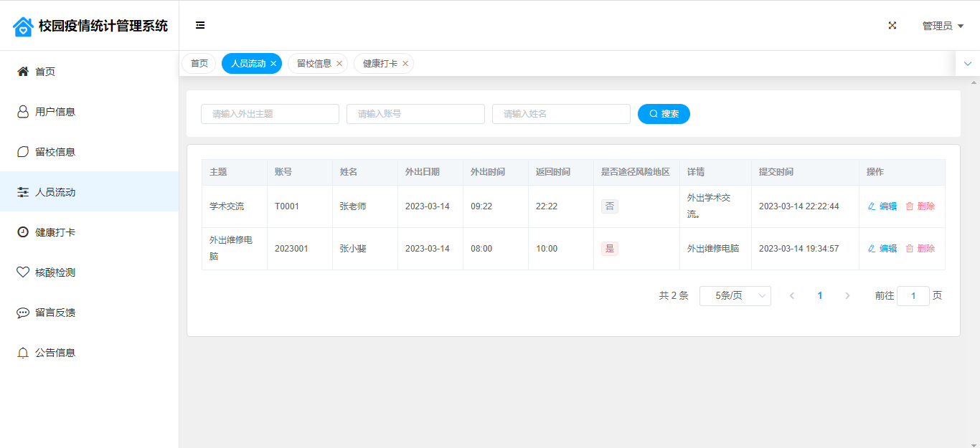Expand the 5条/页 page size selector
The width and height of the screenshot is (980, 448).
(735, 296)
